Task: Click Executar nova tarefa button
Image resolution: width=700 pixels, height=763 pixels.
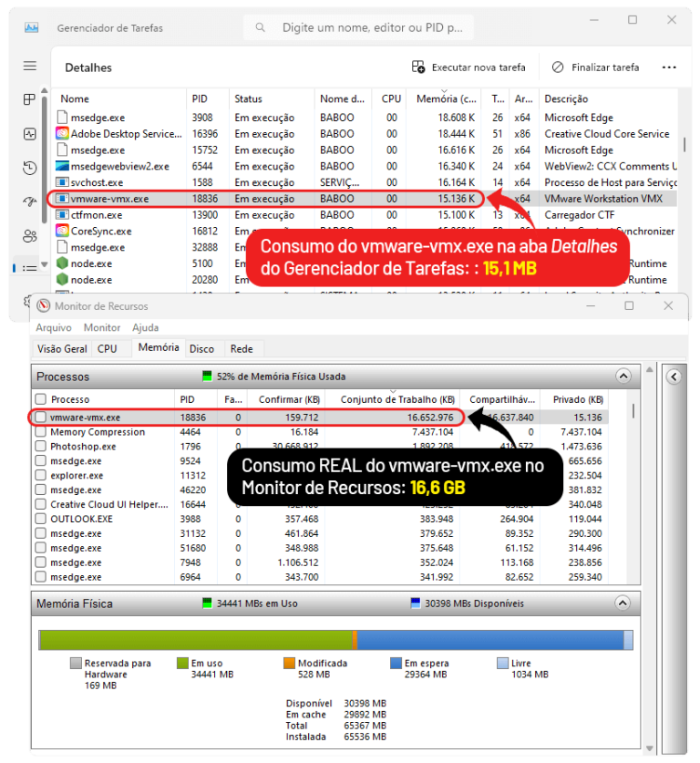Action: coord(469,67)
